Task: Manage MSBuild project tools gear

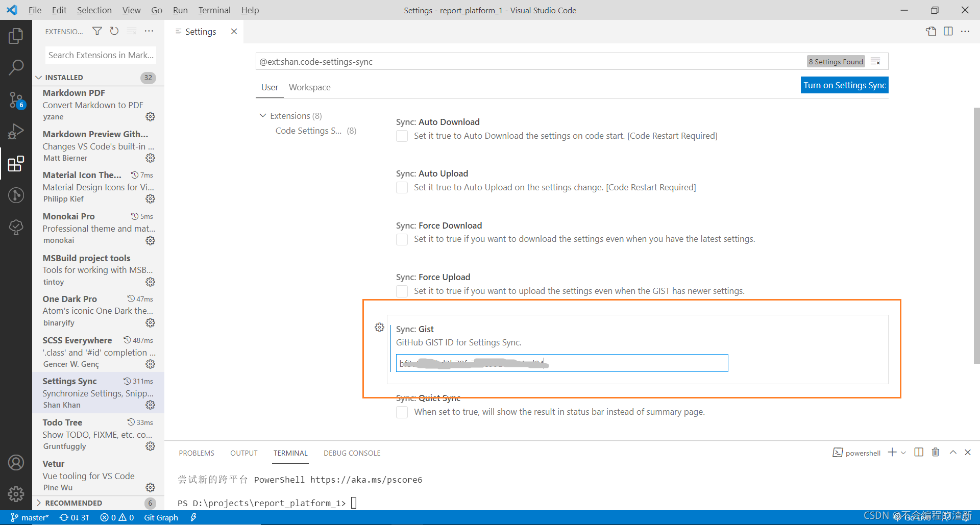Action: point(150,282)
